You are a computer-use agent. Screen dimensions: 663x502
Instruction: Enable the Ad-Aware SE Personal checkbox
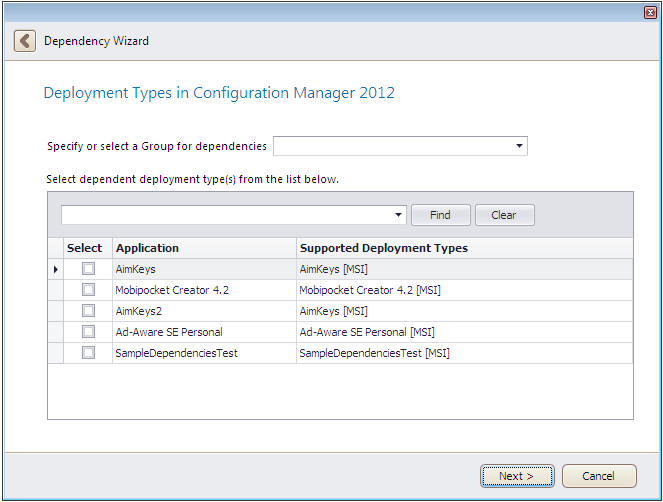[x=88, y=332]
